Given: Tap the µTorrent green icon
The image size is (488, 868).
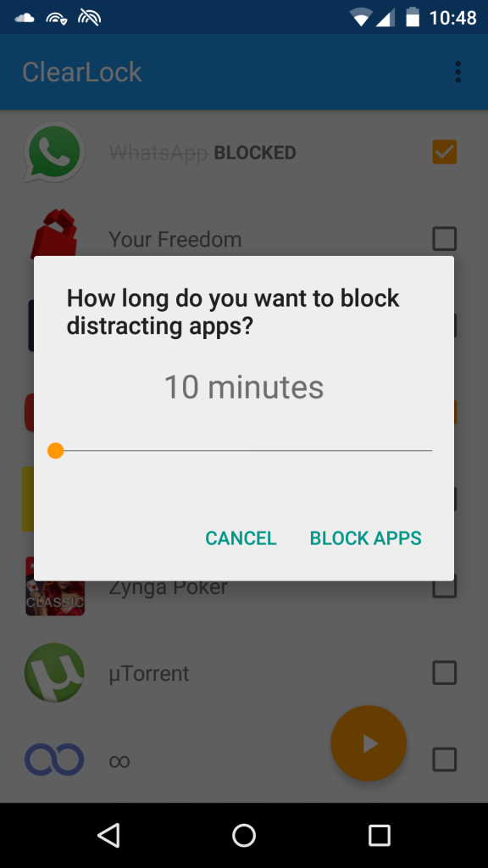Looking at the screenshot, I should click(54, 673).
